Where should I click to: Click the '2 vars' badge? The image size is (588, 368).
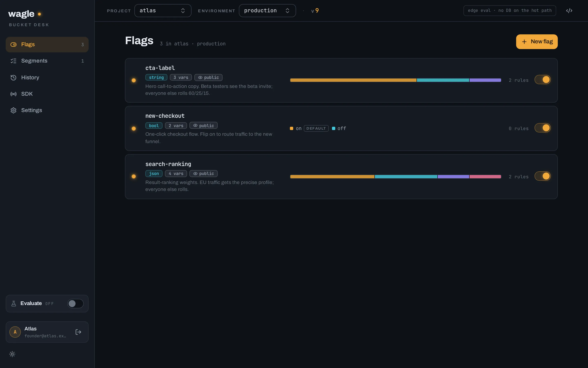tap(176, 126)
